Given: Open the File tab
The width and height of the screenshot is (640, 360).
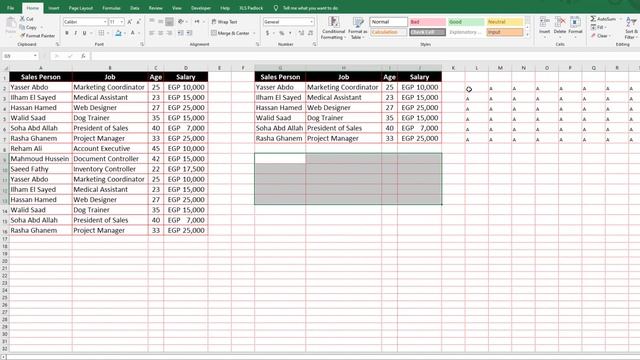Looking at the screenshot, I should [x=11, y=8].
